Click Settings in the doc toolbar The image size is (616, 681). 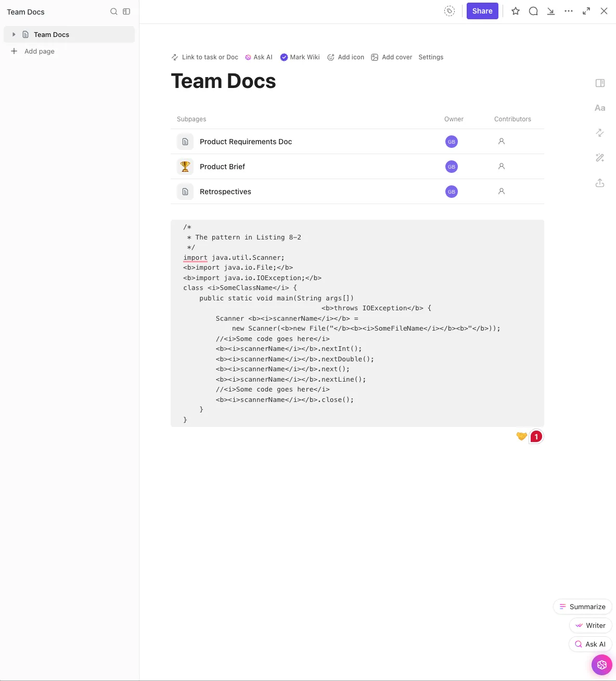click(431, 57)
